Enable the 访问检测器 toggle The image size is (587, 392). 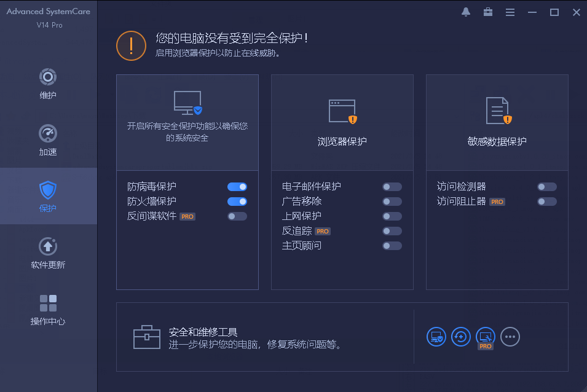[546, 187]
